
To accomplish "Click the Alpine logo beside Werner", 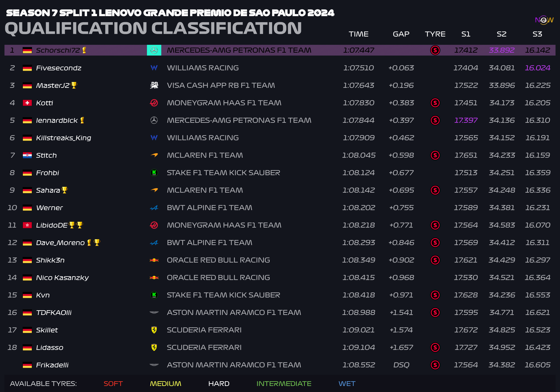I will coord(154,208).
